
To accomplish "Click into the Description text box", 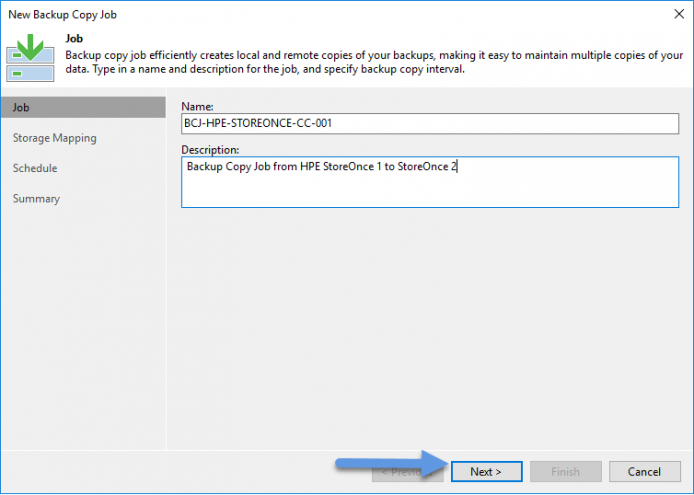I will click(x=430, y=182).
